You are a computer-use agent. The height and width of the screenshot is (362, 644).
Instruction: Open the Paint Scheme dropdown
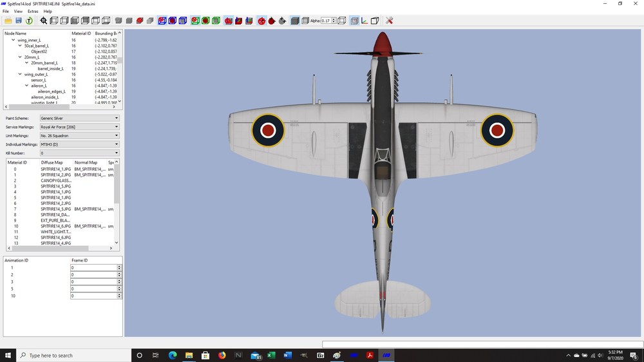coord(79,119)
